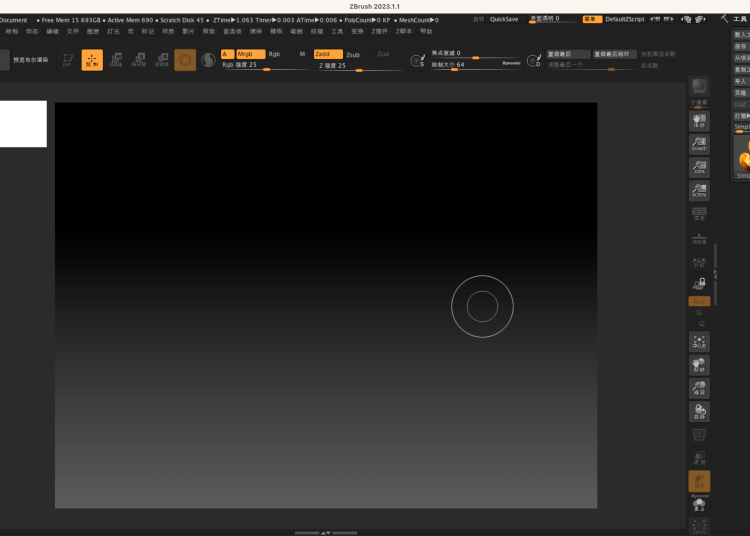Expand the bottom tray divider arrows
750x536 pixels.
(x=326, y=533)
